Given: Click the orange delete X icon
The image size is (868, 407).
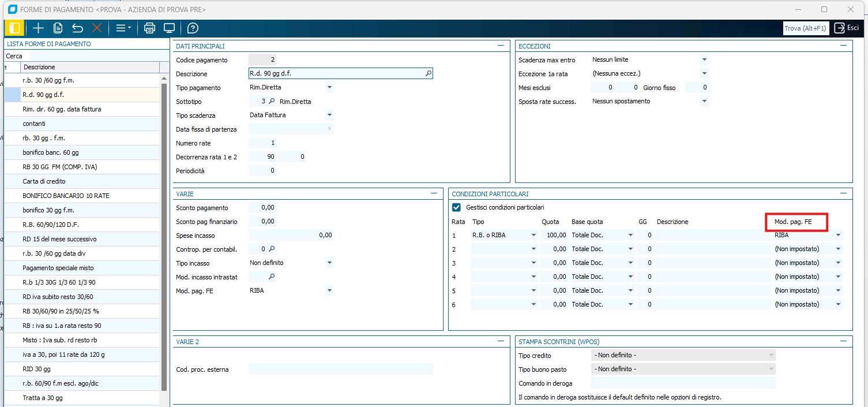Looking at the screenshot, I should [97, 28].
